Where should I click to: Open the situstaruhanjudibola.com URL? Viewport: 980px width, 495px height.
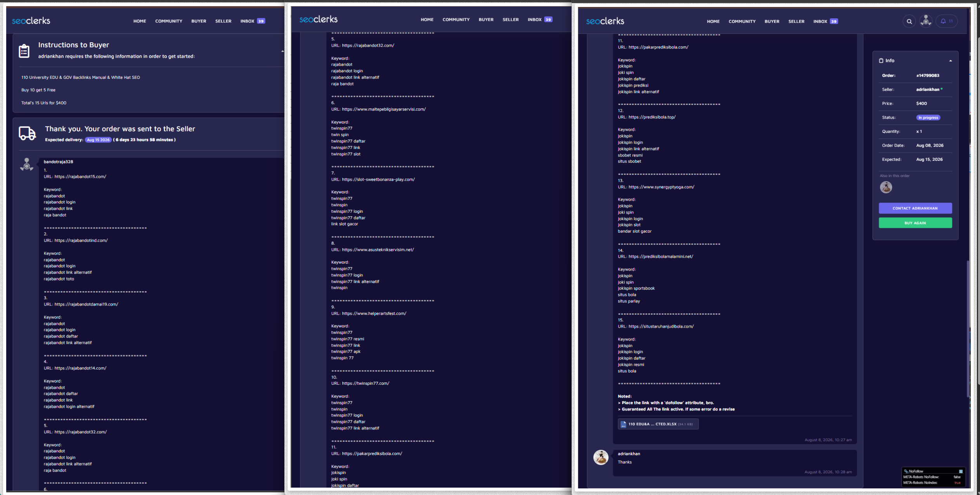click(661, 327)
